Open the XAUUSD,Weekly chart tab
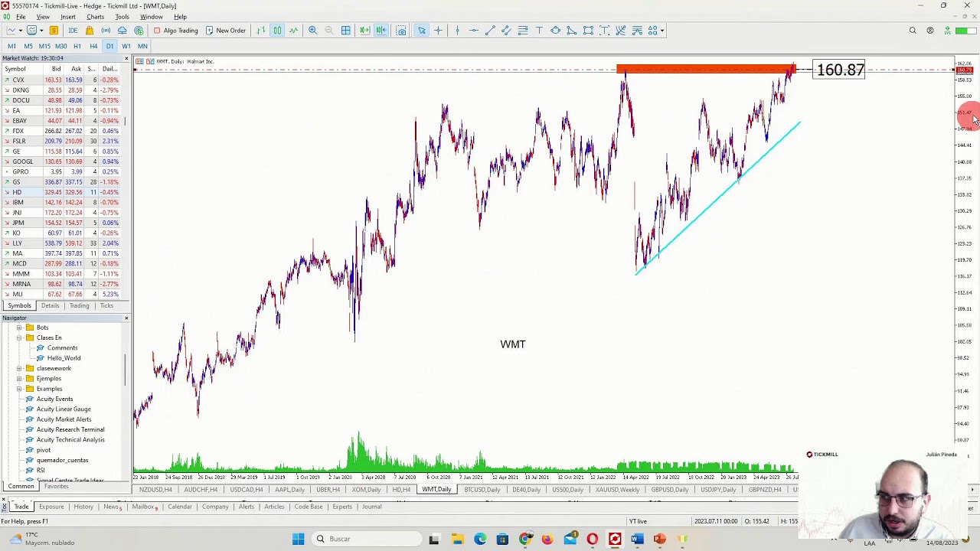The image size is (980, 551). click(x=618, y=490)
